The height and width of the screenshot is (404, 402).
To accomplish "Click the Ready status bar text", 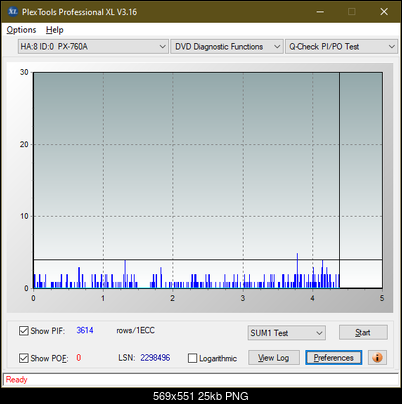I will click(16, 379).
